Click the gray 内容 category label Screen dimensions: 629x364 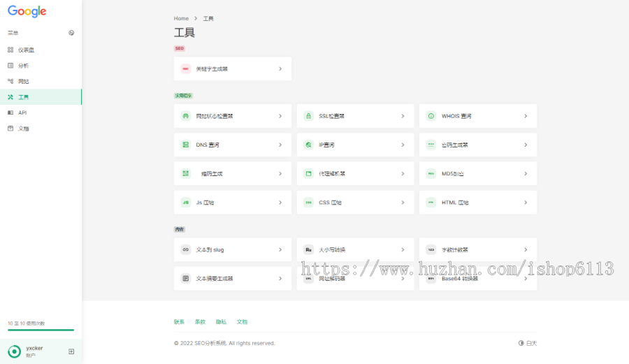[180, 229]
